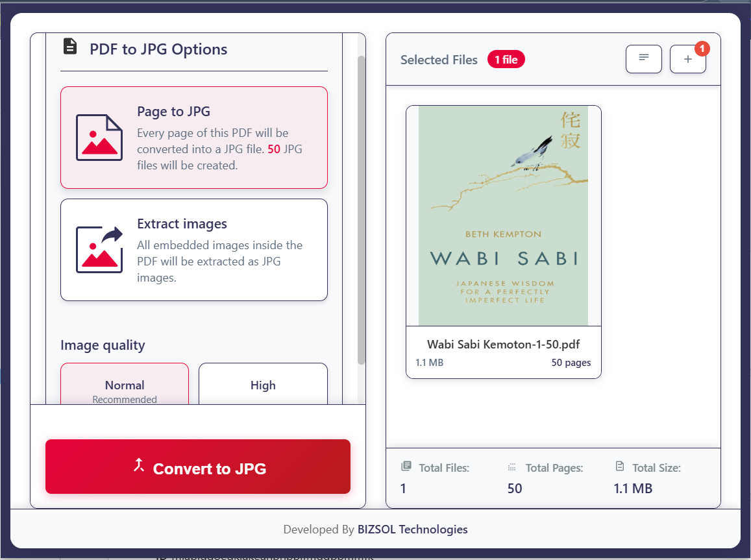Click the '1 file' count badge

coord(506,60)
